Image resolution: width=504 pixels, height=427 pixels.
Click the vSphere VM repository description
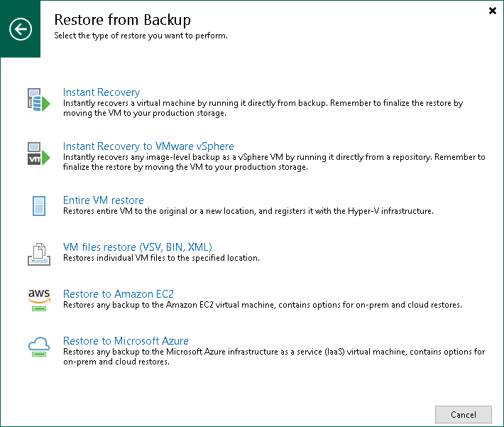(x=274, y=162)
